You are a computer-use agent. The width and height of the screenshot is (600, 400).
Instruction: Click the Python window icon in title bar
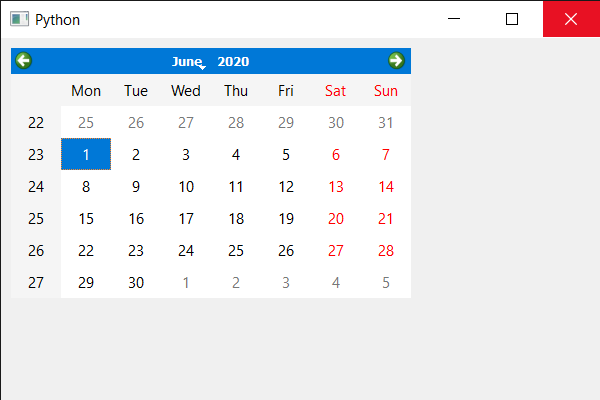19,19
